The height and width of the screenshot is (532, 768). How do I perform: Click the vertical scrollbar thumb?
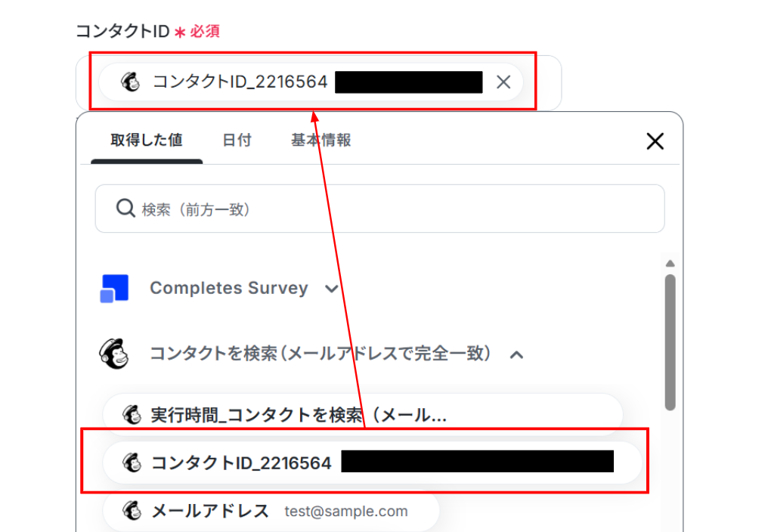[670, 340]
